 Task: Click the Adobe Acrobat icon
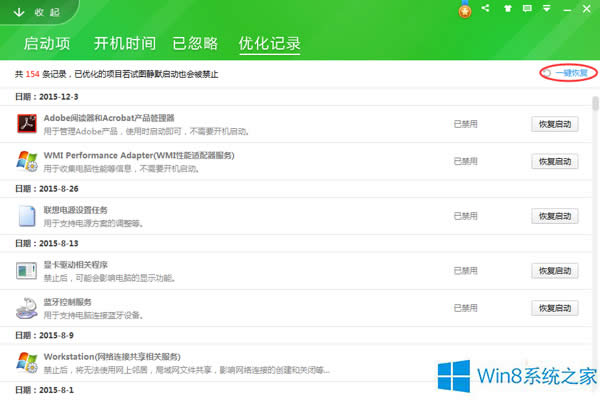coord(27,124)
